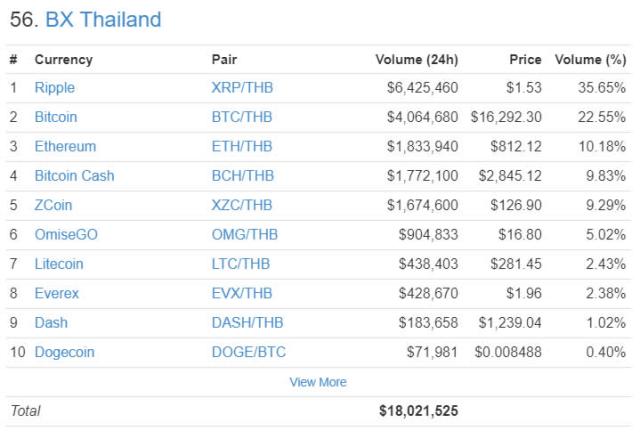Select the Ethereum currency link
The image size is (640, 439).
tap(65, 146)
